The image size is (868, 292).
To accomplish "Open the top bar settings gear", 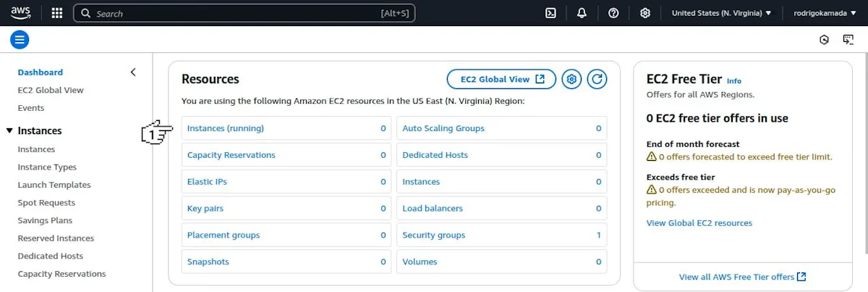I will pyautogui.click(x=645, y=13).
